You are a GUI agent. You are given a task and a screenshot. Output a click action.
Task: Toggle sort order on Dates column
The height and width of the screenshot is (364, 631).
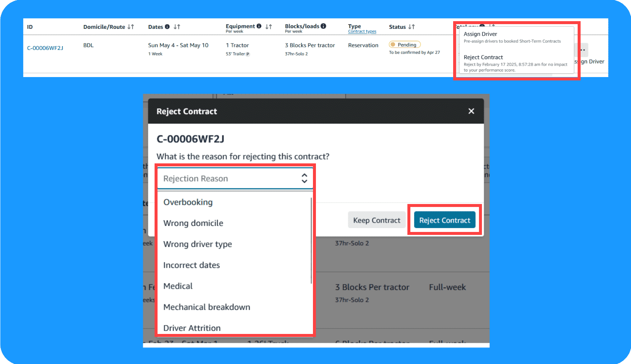[x=177, y=27]
